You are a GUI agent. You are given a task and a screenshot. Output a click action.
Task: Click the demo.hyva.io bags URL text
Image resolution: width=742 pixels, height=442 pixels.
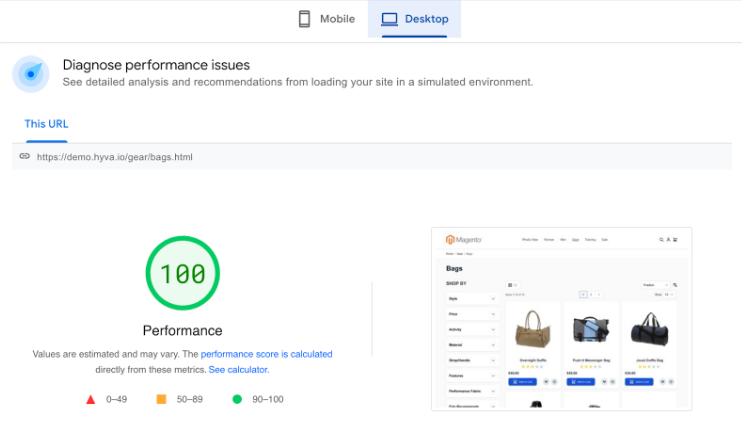point(115,157)
